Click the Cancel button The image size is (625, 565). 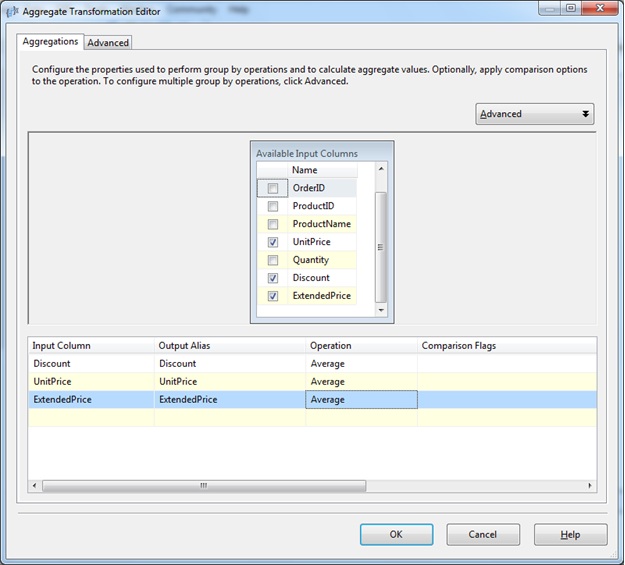point(483,534)
